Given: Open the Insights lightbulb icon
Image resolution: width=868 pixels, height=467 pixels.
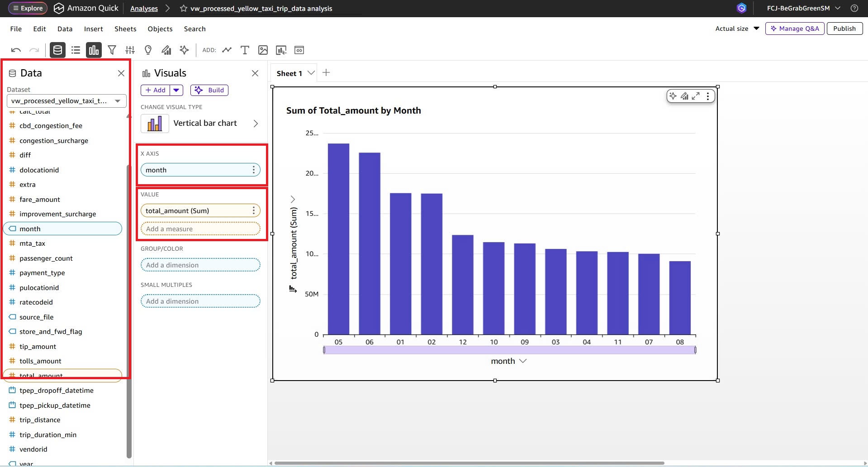Looking at the screenshot, I should pyautogui.click(x=148, y=50).
